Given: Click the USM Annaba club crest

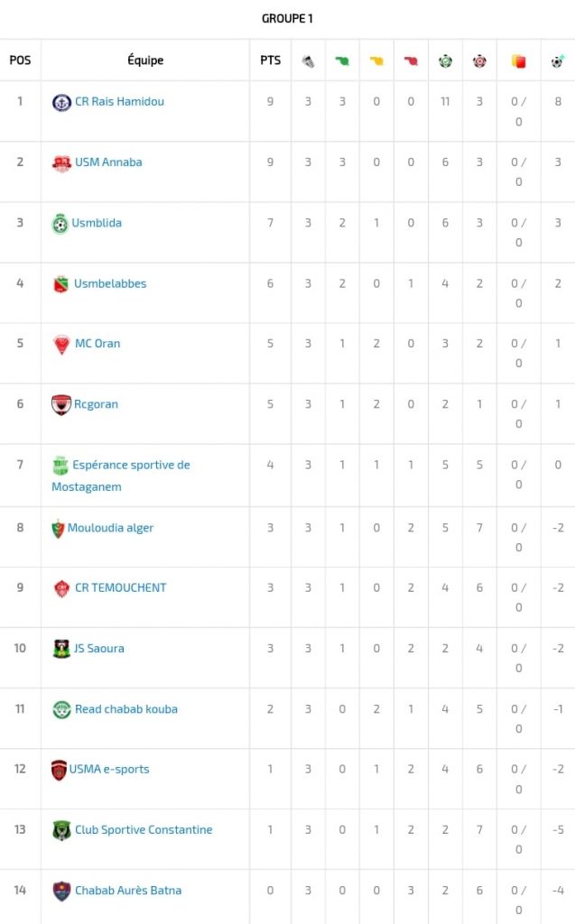Looking at the screenshot, I should [61, 163].
